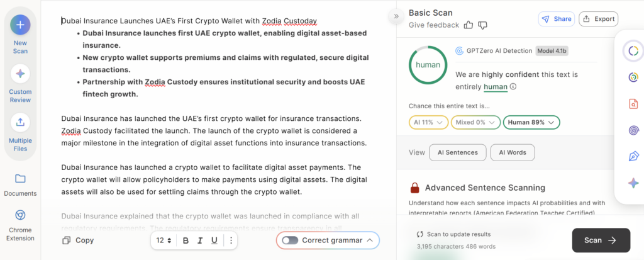Click the thumbs up feedback icon
Screen dimensions: 644x260
click(468, 25)
